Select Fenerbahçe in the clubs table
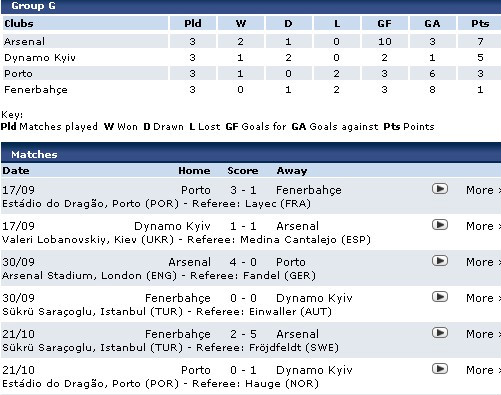Screen dimensions: 501x395 click(x=36, y=90)
